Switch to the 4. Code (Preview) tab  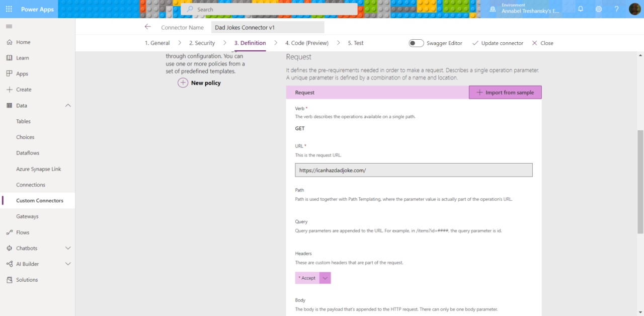[x=306, y=43]
